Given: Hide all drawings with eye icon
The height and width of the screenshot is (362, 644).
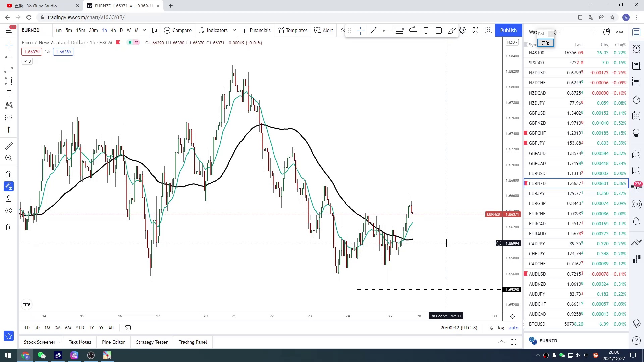Looking at the screenshot, I should point(9,210).
